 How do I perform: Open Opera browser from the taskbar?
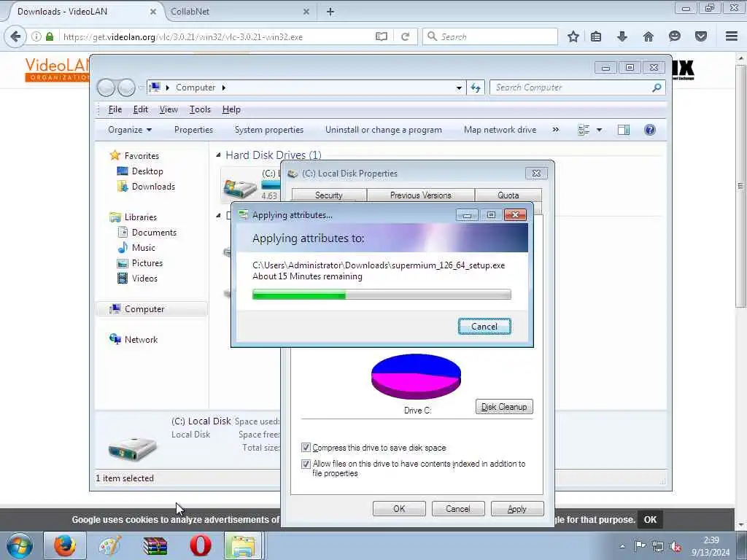pyautogui.click(x=201, y=545)
